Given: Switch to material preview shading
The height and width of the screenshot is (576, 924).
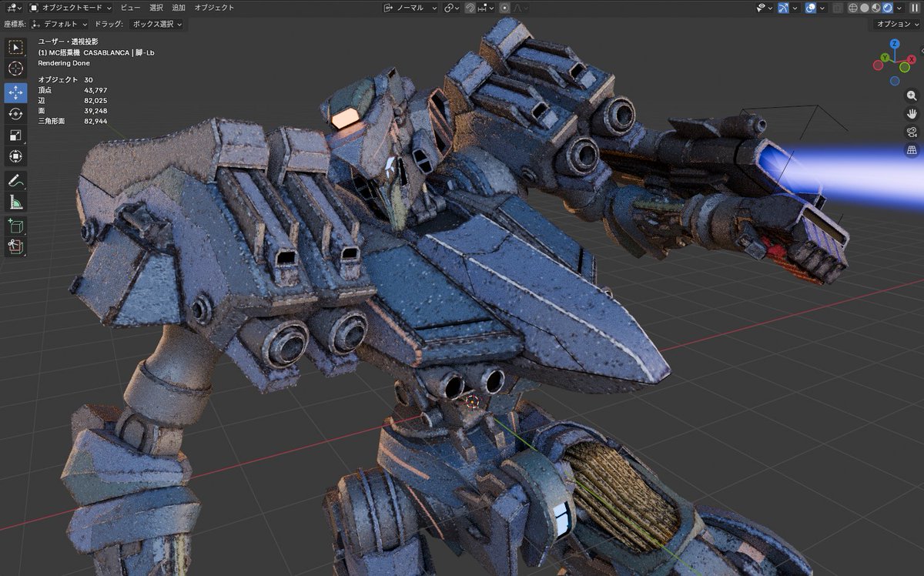Looking at the screenshot, I should tap(876, 7).
